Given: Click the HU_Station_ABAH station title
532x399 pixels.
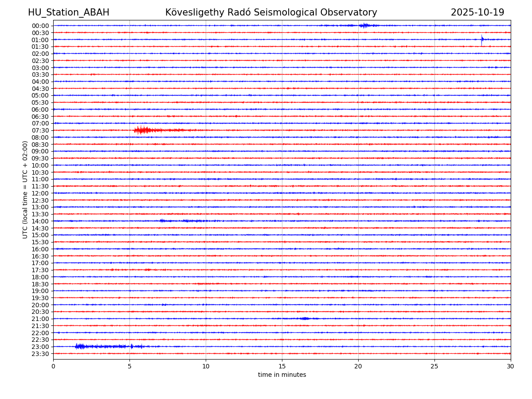Looking at the screenshot, I should [68, 12].
